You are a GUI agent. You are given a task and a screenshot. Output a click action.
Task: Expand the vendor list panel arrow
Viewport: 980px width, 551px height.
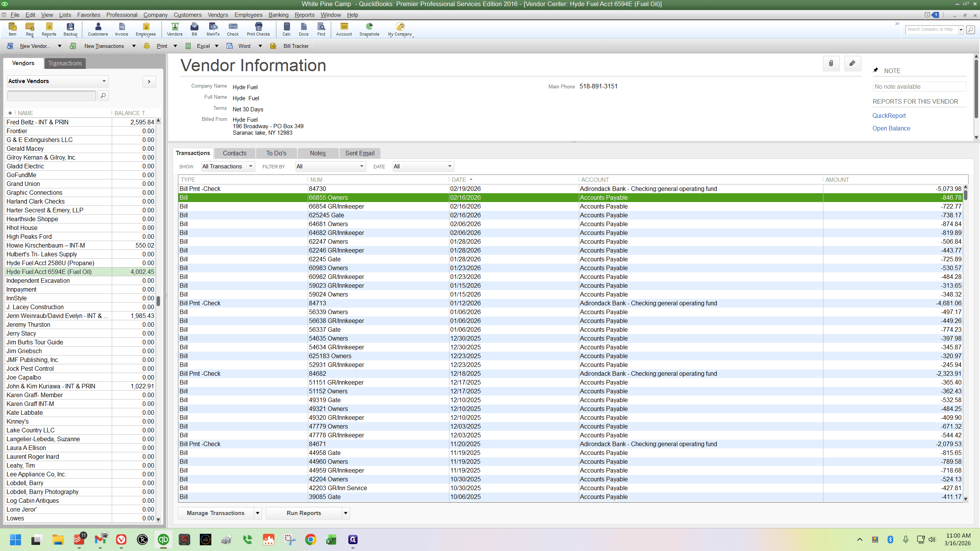click(x=149, y=82)
